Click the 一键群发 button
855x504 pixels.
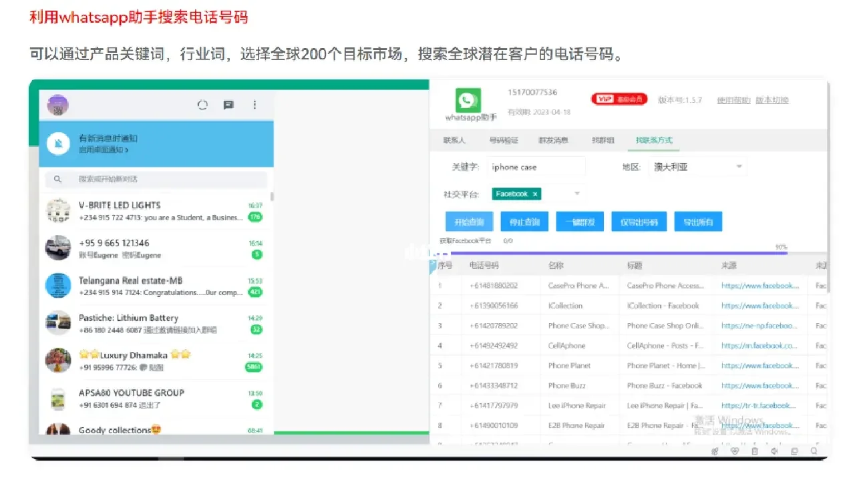click(x=580, y=222)
